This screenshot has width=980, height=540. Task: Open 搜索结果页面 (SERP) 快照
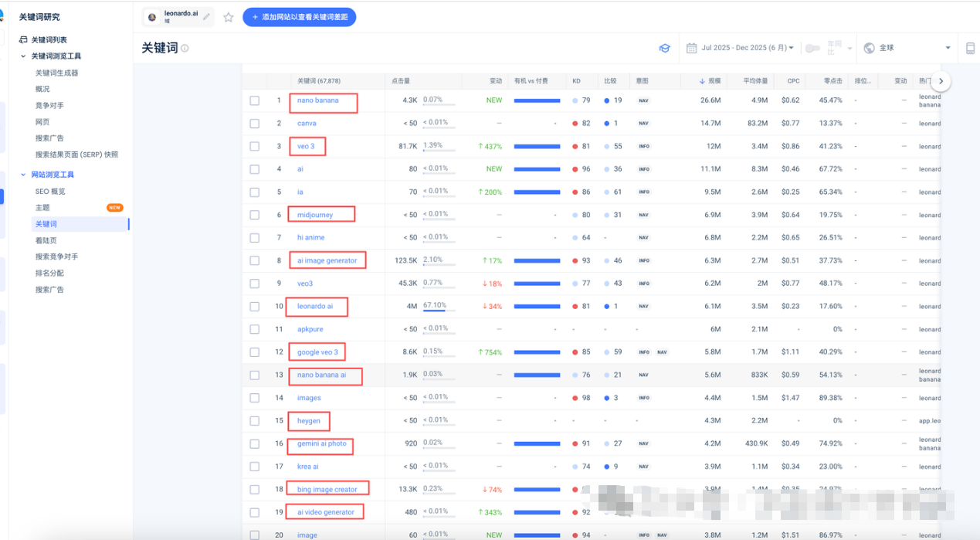[76, 155]
